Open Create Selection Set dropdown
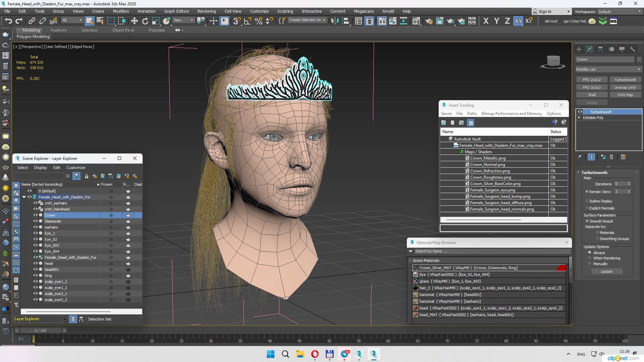Image resolution: width=644 pixels, height=362 pixels. 307,20
